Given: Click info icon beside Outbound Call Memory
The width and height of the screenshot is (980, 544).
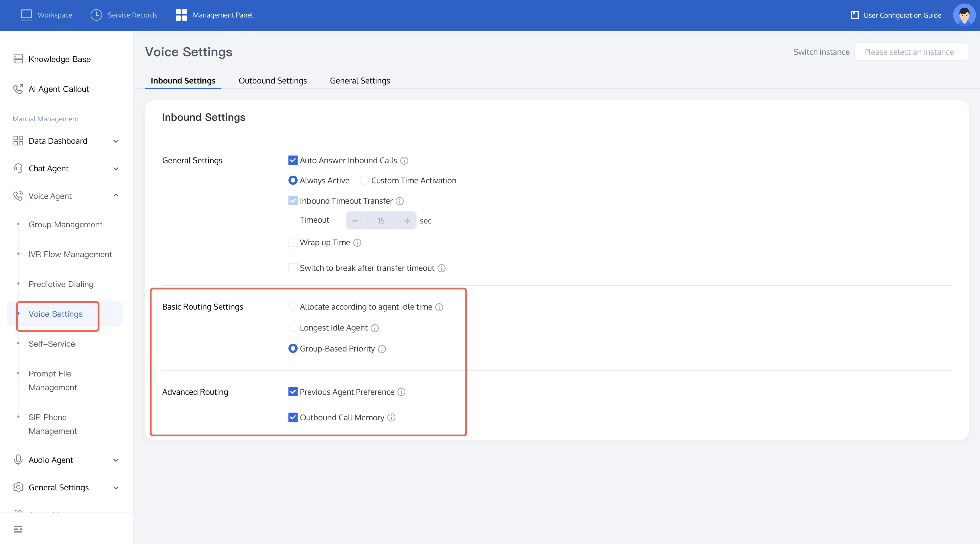Looking at the screenshot, I should point(391,418).
